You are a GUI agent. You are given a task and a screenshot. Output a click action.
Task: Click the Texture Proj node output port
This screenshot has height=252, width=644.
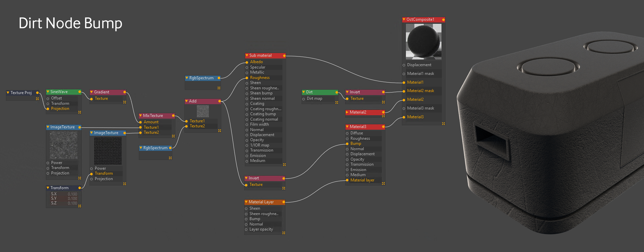(37, 93)
